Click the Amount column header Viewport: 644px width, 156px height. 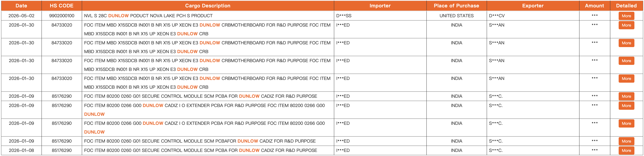[x=595, y=6]
